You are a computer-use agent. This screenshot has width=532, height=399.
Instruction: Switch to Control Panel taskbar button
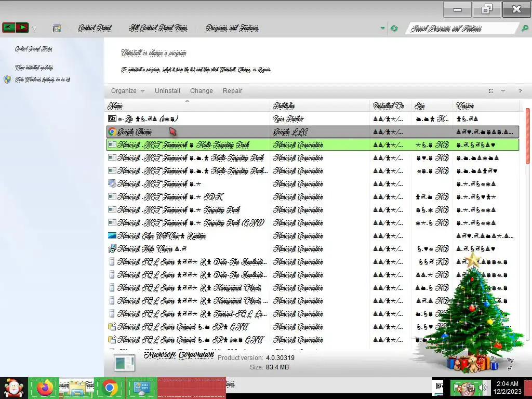click(x=142, y=388)
